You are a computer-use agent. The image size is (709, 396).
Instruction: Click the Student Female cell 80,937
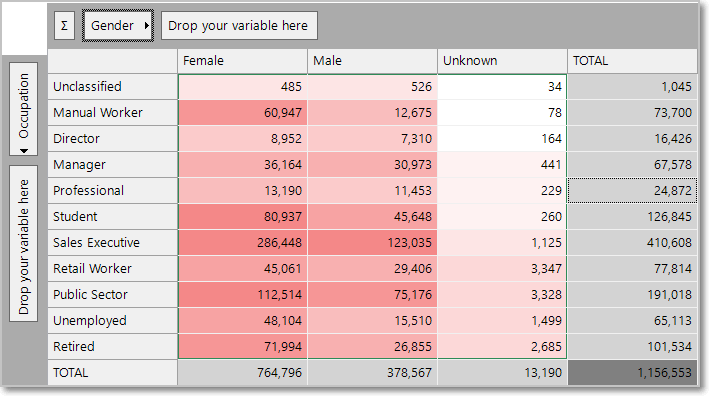[243, 217]
